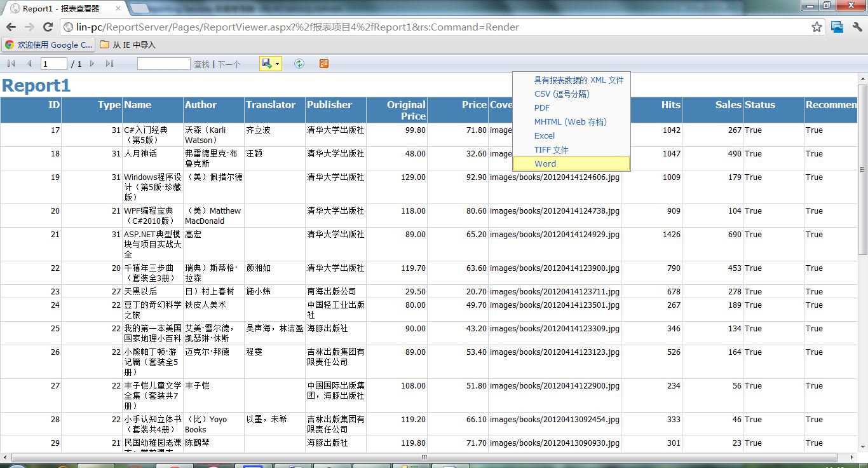Bookmark this page with the star
Screen dimensions: 868x468
coord(817,27)
